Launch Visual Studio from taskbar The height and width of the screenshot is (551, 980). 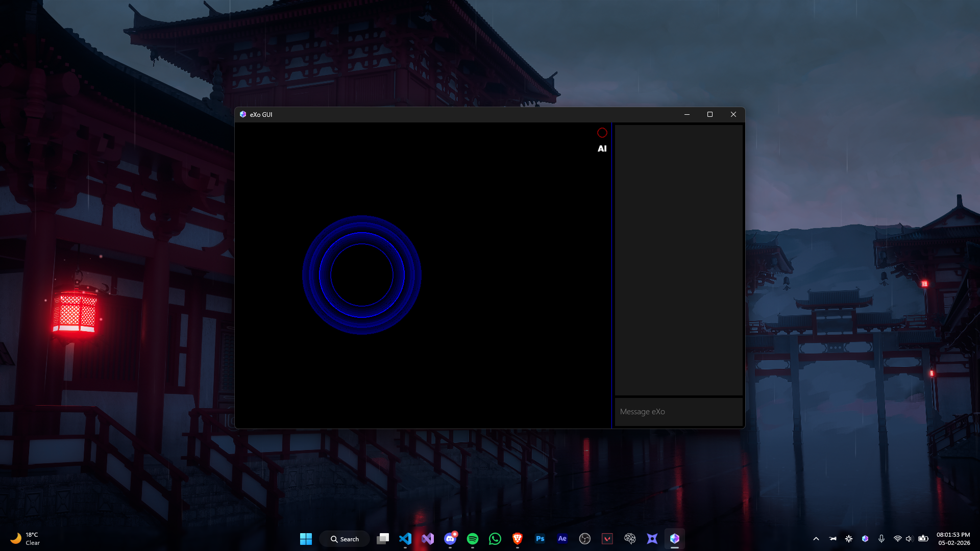428,539
